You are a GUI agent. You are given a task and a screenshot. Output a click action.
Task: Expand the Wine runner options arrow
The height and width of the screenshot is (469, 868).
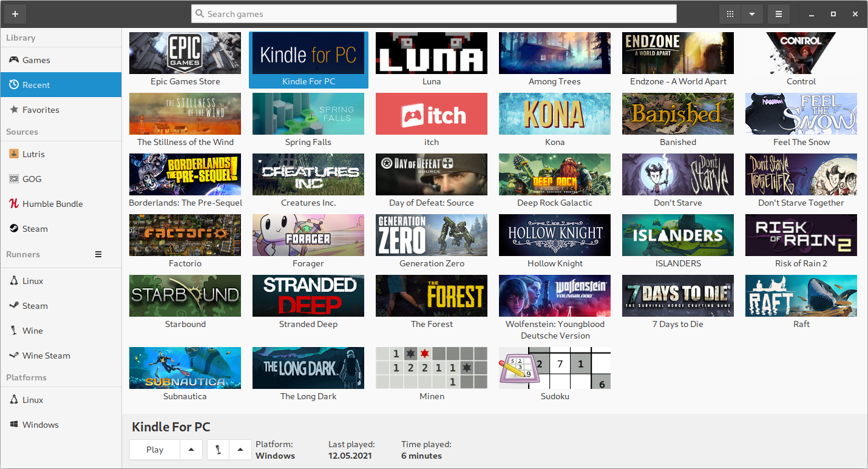coord(240,450)
